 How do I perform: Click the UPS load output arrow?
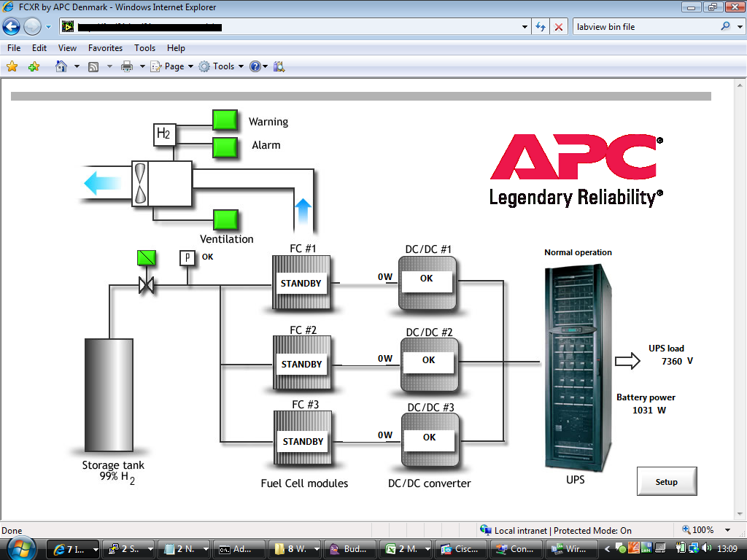tap(627, 361)
